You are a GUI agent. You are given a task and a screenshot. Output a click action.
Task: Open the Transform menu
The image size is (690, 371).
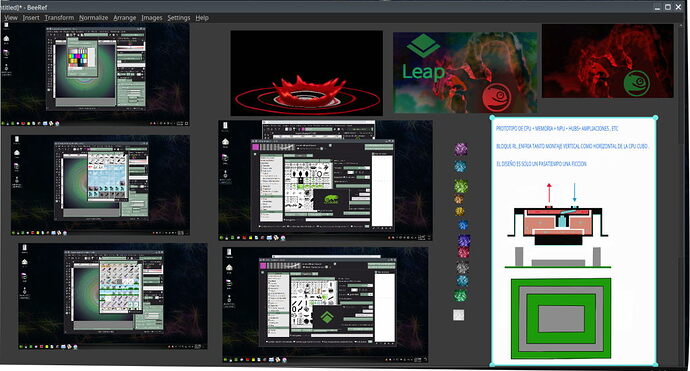(59, 18)
